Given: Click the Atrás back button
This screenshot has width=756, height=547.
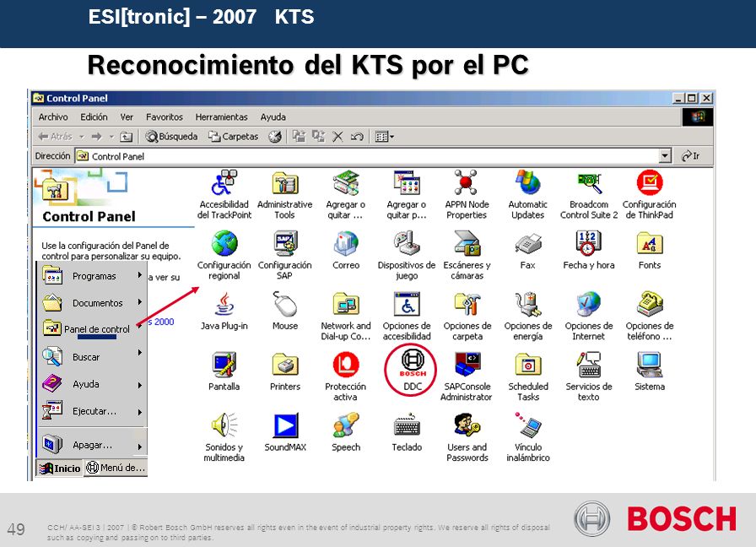Looking at the screenshot, I should coord(56,137).
